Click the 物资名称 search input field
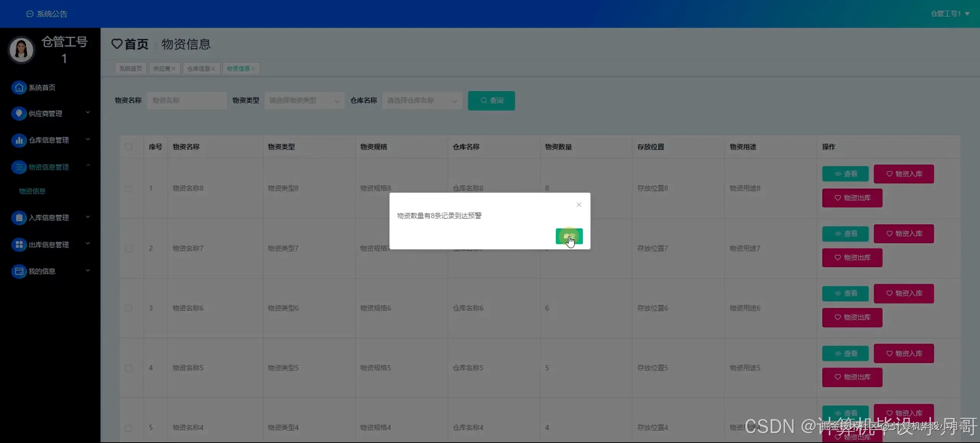 tap(187, 101)
